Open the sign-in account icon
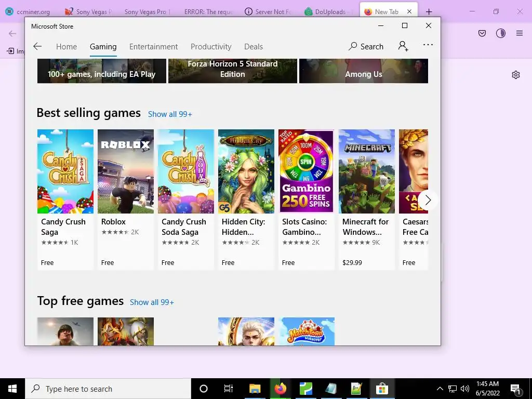 [403, 46]
